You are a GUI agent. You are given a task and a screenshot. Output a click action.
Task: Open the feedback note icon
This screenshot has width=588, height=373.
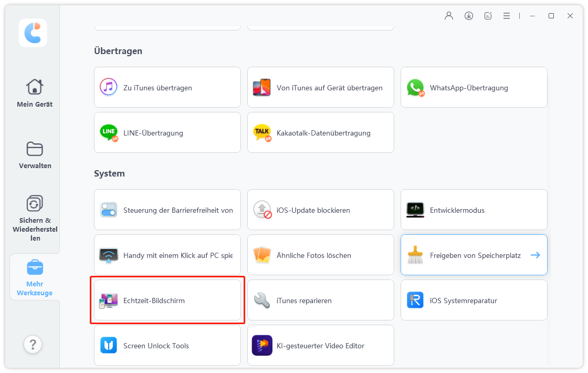(x=488, y=16)
